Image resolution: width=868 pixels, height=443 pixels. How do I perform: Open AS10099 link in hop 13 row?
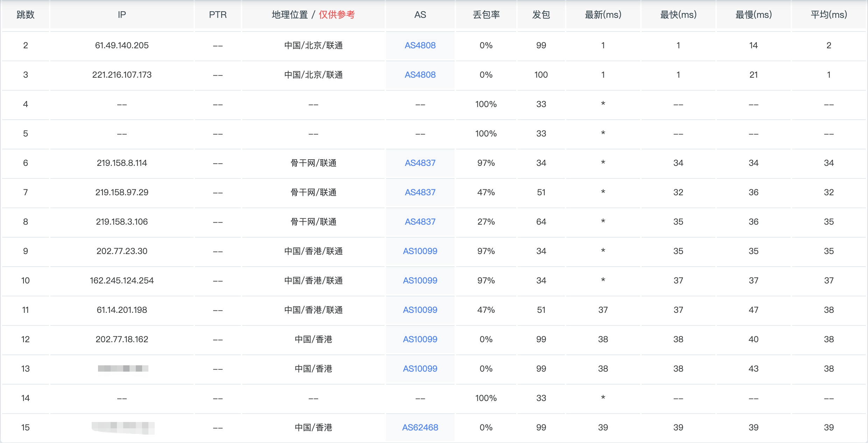coord(420,369)
